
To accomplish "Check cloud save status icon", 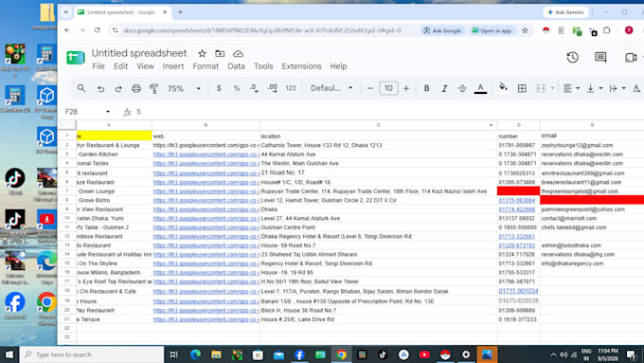I will (x=238, y=53).
